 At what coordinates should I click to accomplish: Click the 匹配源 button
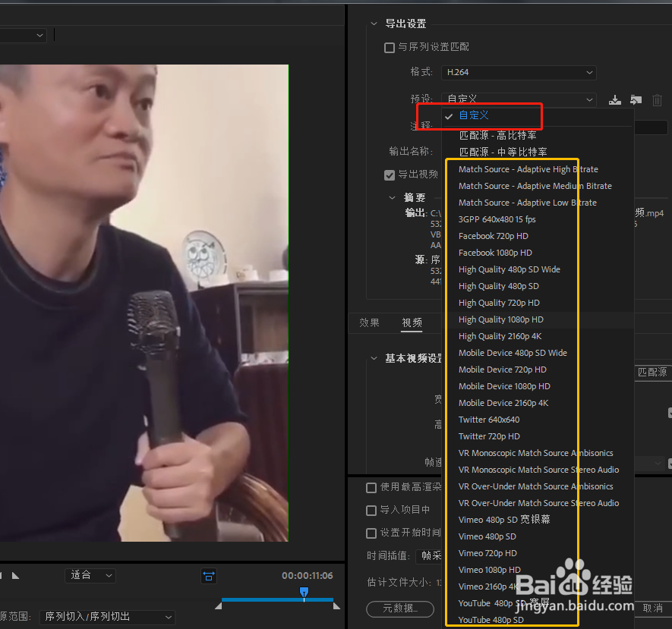tap(656, 372)
